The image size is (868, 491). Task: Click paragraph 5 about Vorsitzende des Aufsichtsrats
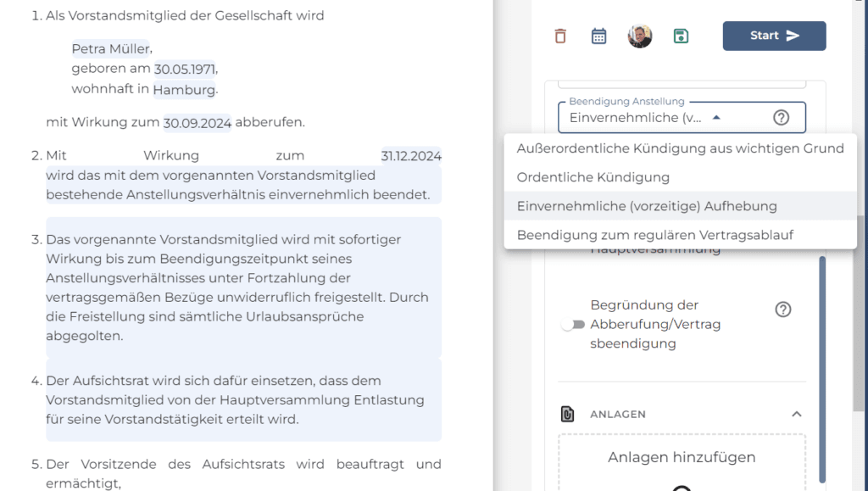click(243, 473)
